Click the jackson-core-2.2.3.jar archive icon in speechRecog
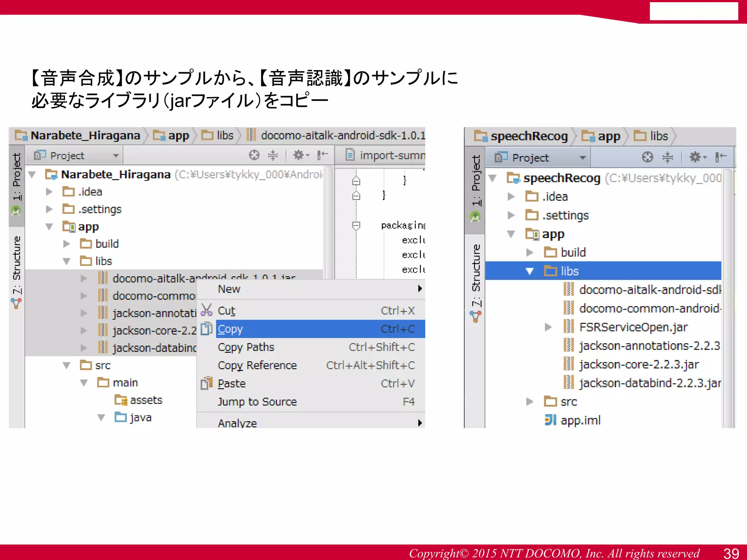 pyautogui.click(x=568, y=364)
